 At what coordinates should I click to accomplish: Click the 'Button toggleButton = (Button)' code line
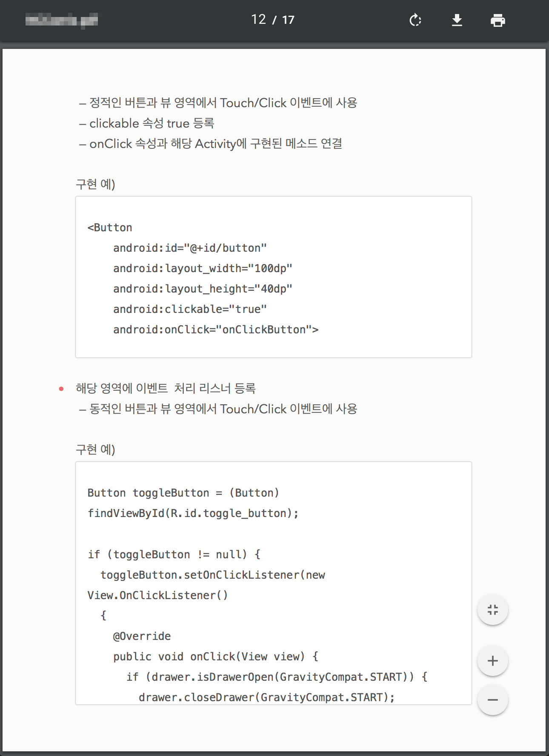pos(183,493)
